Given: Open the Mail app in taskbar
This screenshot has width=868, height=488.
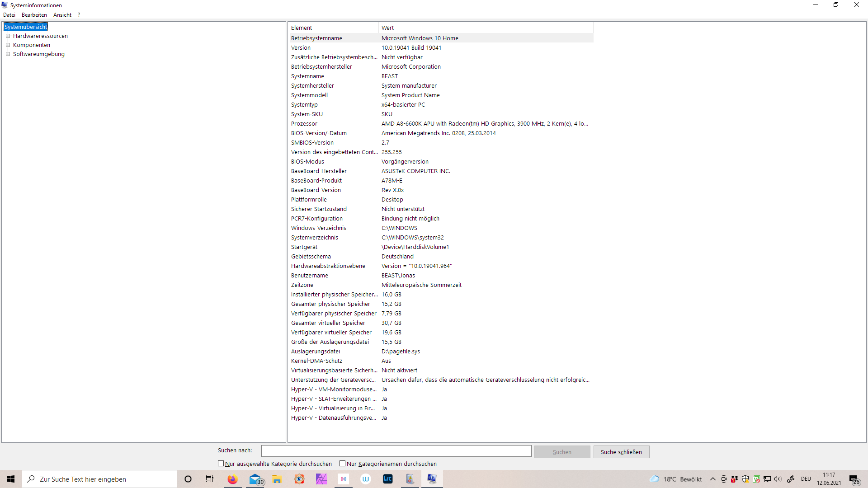Looking at the screenshot, I should point(255,479).
